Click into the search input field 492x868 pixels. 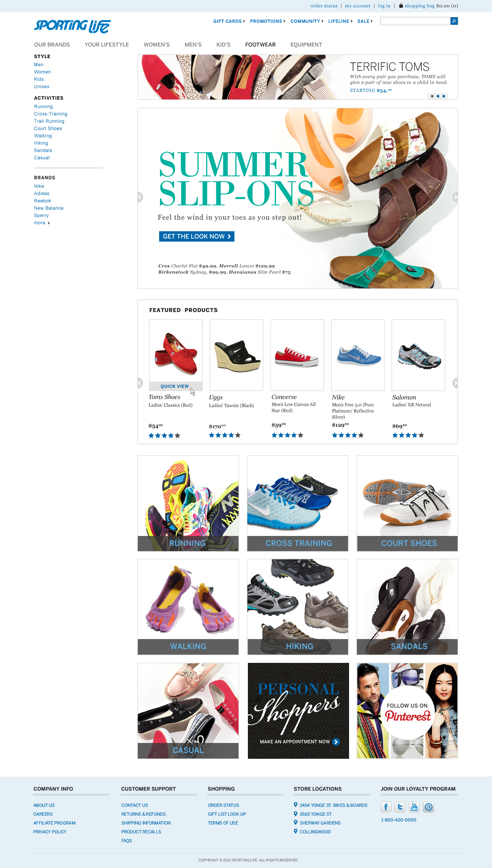click(x=415, y=21)
